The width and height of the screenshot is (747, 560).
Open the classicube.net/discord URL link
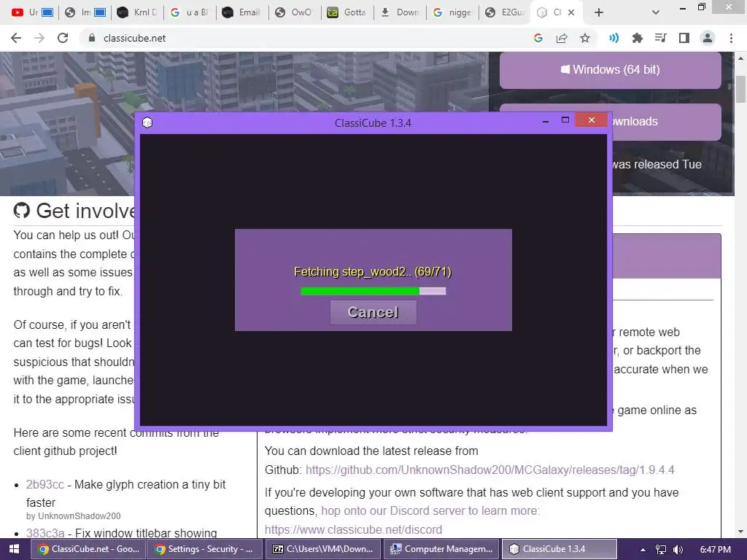click(x=354, y=529)
